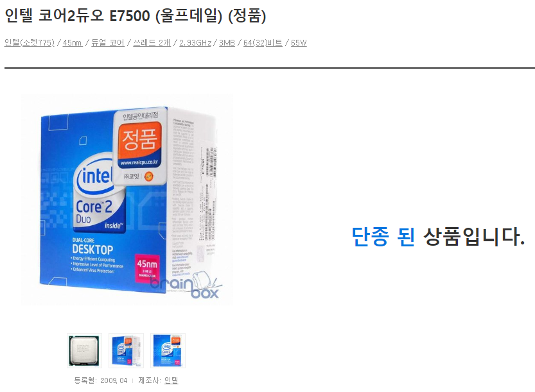Open the 65W power spec link
Viewport: 535px width, 392px height.
click(299, 43)
